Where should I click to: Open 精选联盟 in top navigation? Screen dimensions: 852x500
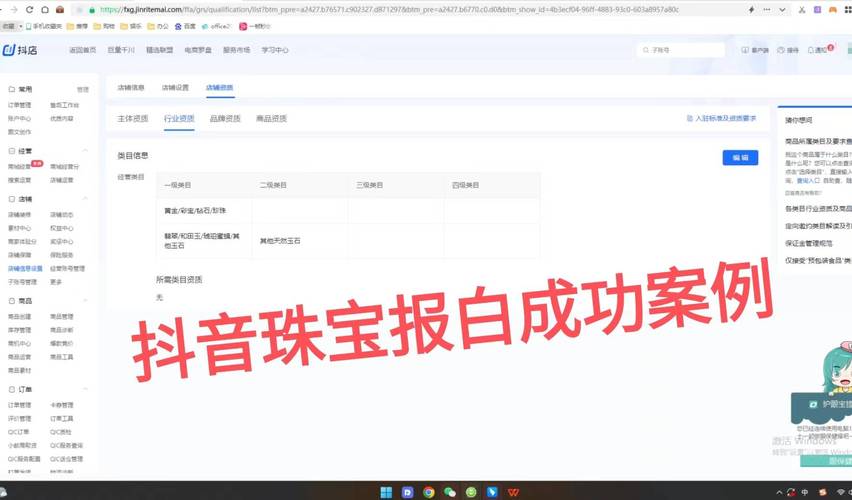pos(160,50)
